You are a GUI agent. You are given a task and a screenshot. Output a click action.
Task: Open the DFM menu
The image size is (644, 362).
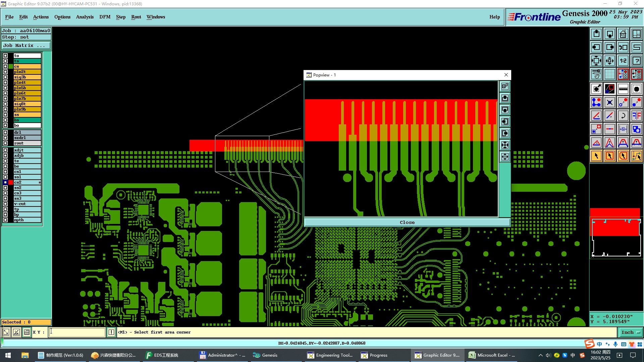[x=105, y=17]
